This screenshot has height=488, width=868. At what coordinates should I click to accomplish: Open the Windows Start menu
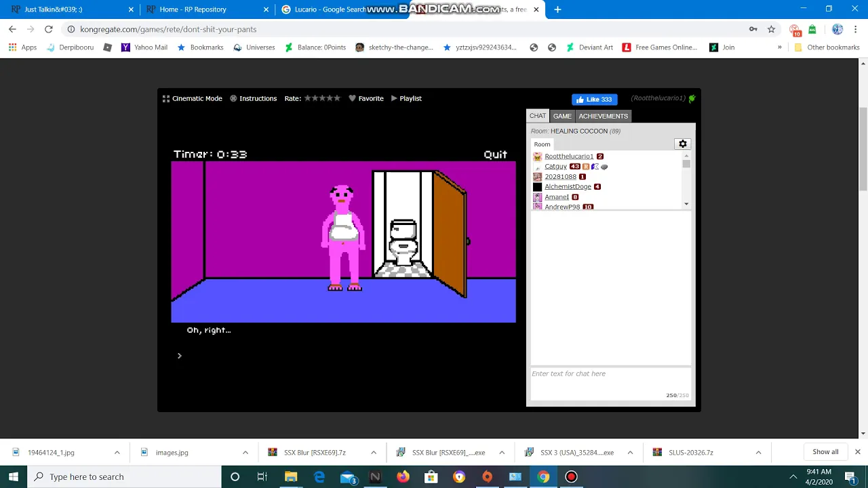[x=14, y=476]
